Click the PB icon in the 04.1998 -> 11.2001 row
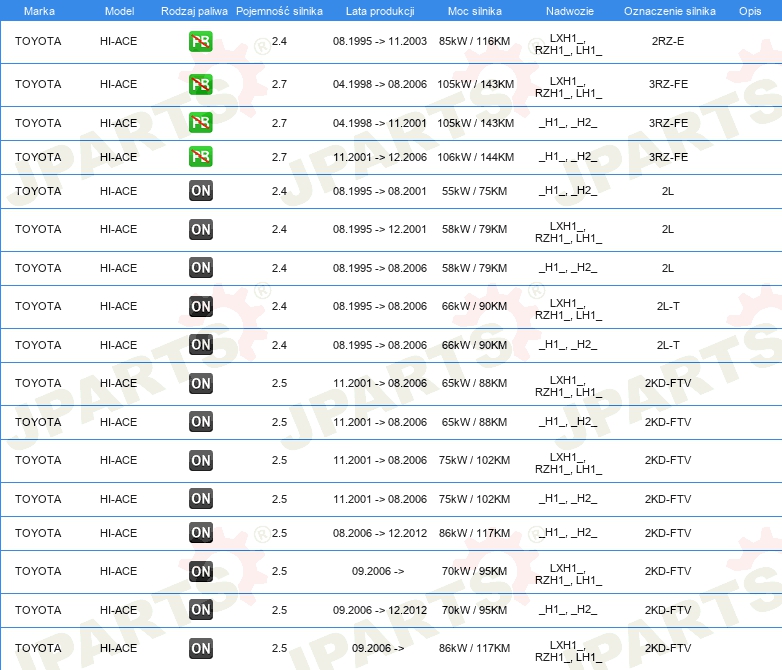782x670 pixels. [200, 123]
